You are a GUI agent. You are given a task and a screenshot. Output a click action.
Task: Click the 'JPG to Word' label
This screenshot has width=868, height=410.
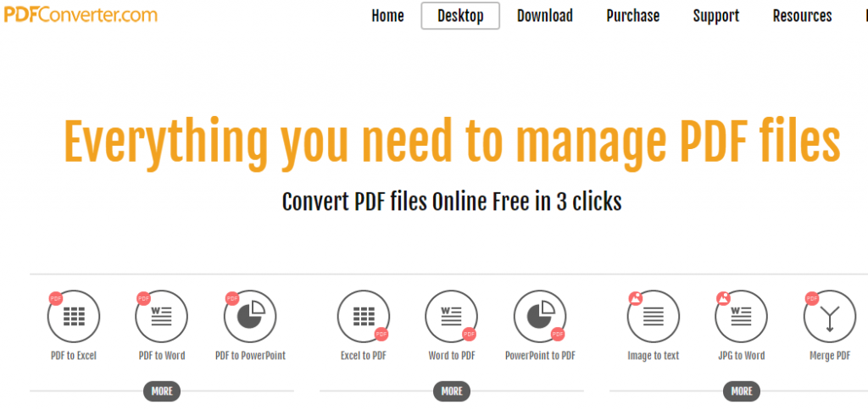(x=741, y=356)
